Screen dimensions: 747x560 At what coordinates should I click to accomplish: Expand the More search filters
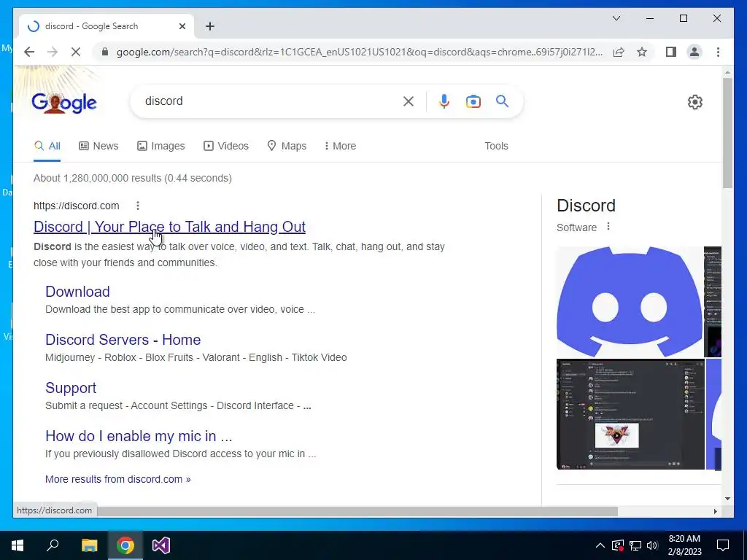pyautogui.click(x=340, y=146)
